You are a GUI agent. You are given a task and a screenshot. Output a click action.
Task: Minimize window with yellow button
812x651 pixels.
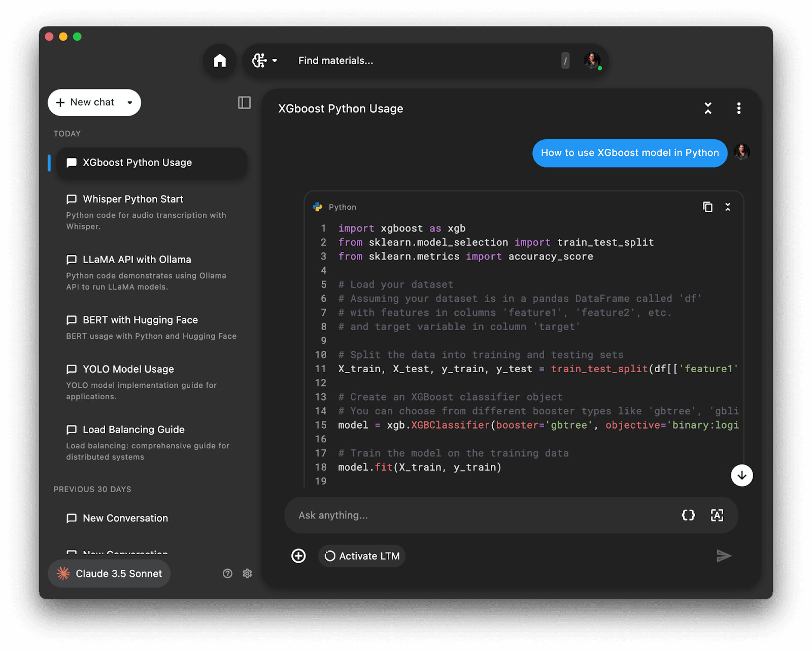[x=63, y=37]
